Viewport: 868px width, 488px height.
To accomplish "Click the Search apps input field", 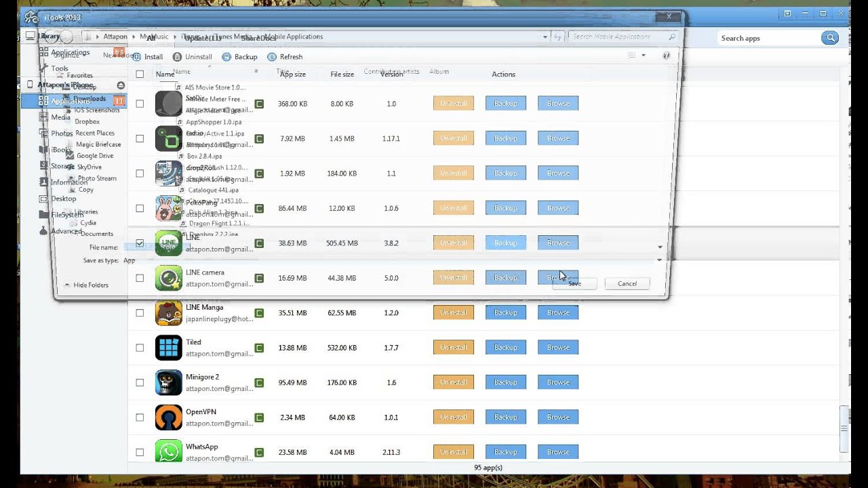I will 769,38.
